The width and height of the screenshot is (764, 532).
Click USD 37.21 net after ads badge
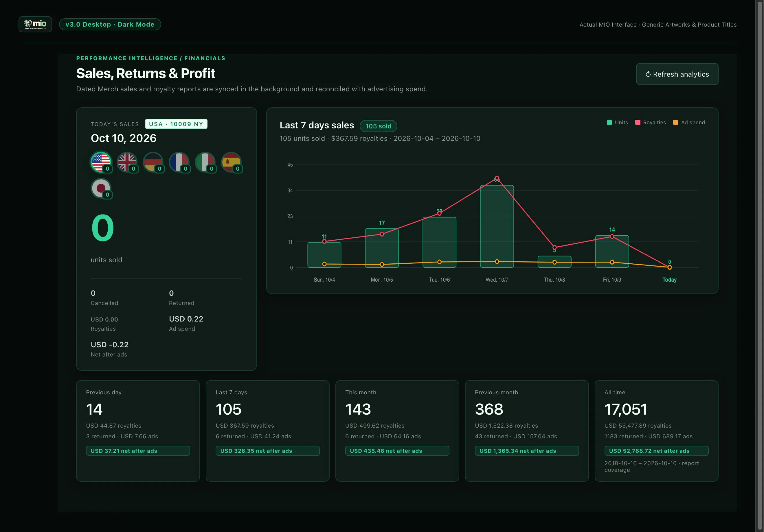pyautogui.click(x=138, y=451)
